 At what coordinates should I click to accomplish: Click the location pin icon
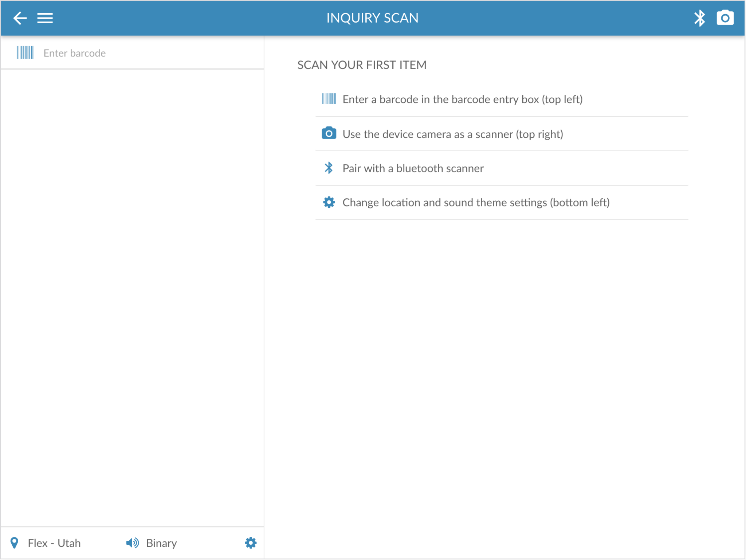tap(14, 543)
